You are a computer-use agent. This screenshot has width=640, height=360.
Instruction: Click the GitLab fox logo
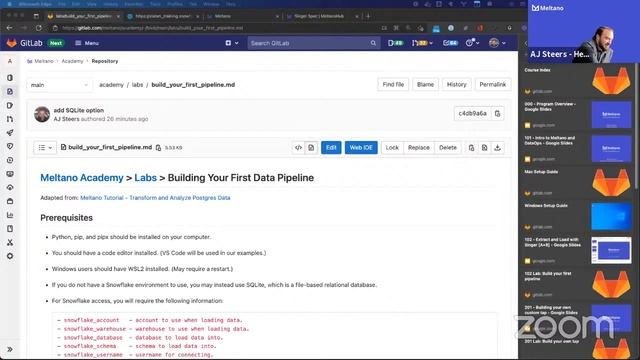coord(11,43)
